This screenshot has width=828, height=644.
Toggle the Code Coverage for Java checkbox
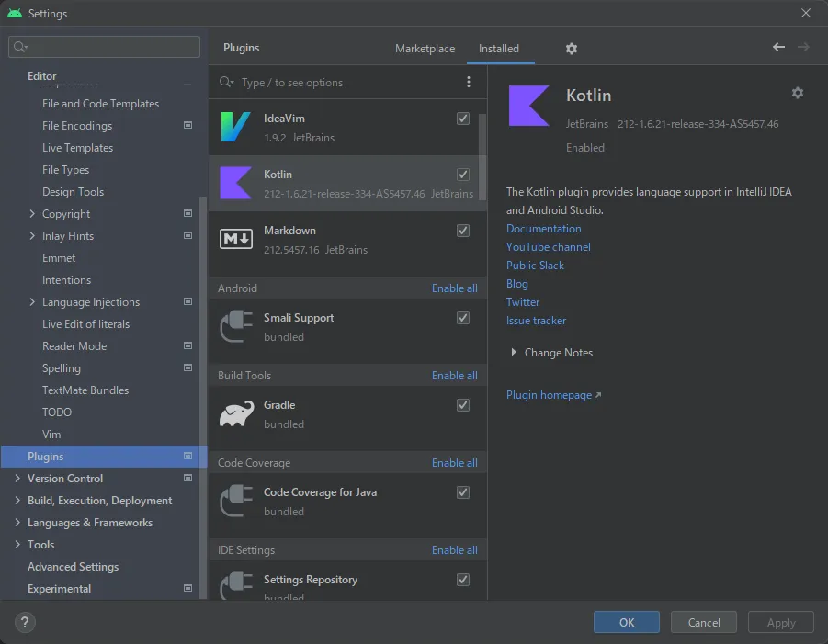pos(463,492)
